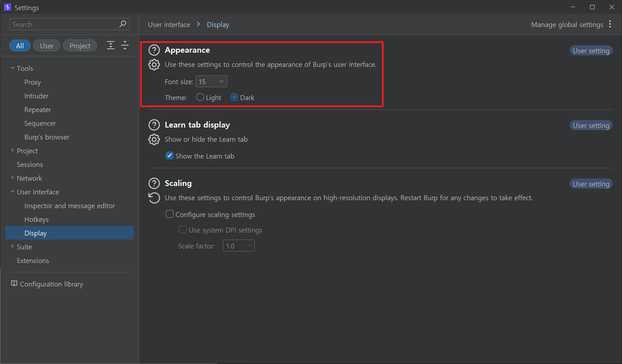This screenshot has height=364, width=622.
Task: Select the All filter tab
Action: tap(20, 46)
